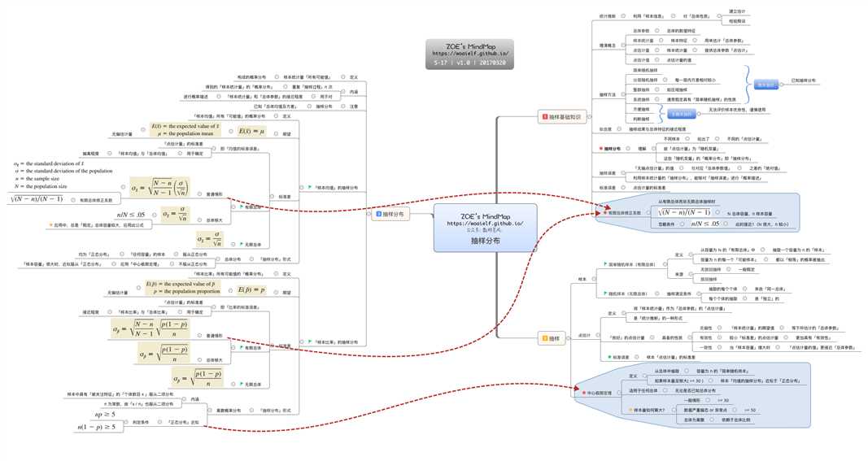Select the gray ZOE's MindMap title box

coord(470,54)
